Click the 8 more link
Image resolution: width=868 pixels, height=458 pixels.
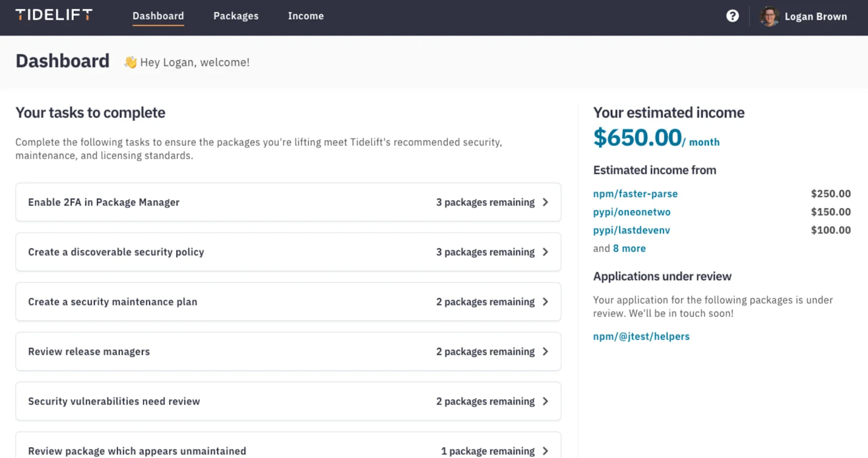click(x=629, y=248)
